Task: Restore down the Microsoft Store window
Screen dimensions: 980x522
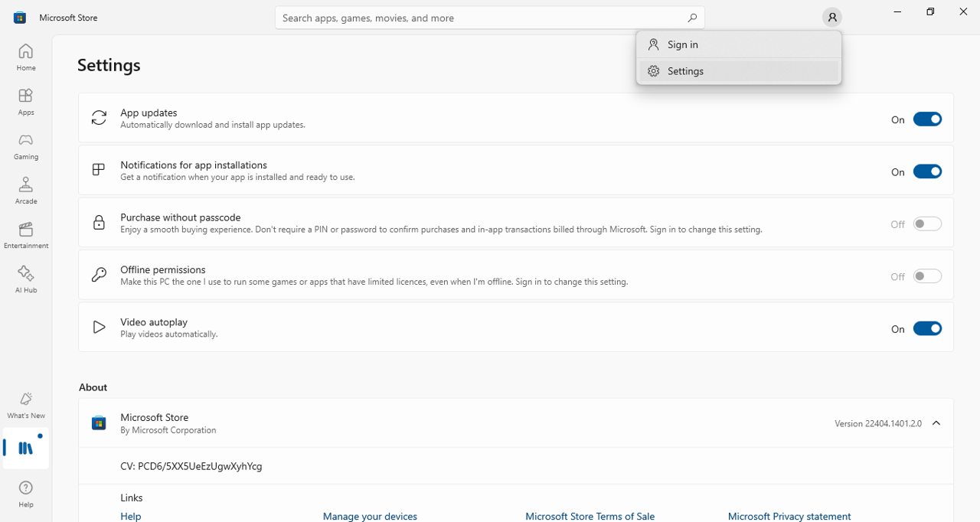Action: [930, 11]
